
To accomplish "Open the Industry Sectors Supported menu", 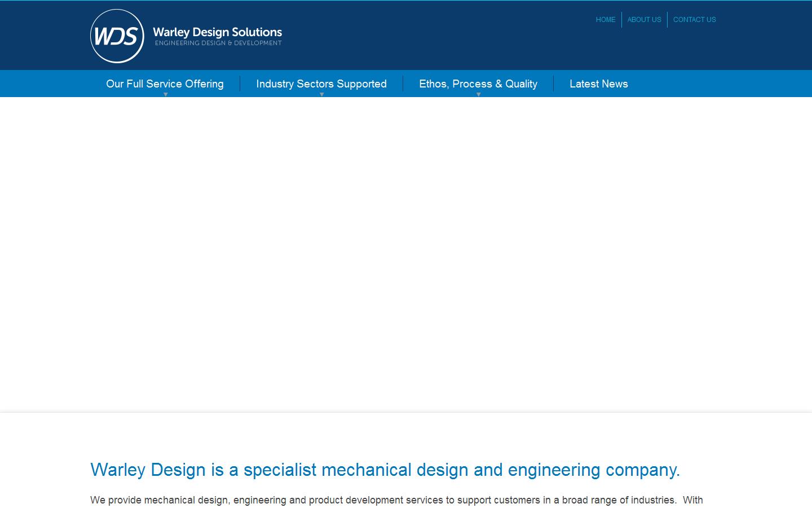I will tap(321, 84).
